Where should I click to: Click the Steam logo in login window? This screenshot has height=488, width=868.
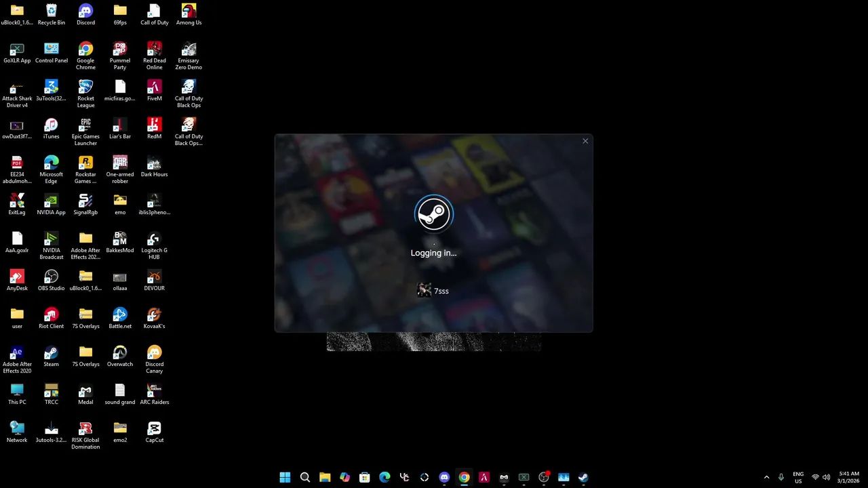pyautogui.click(x=434, y=214)
